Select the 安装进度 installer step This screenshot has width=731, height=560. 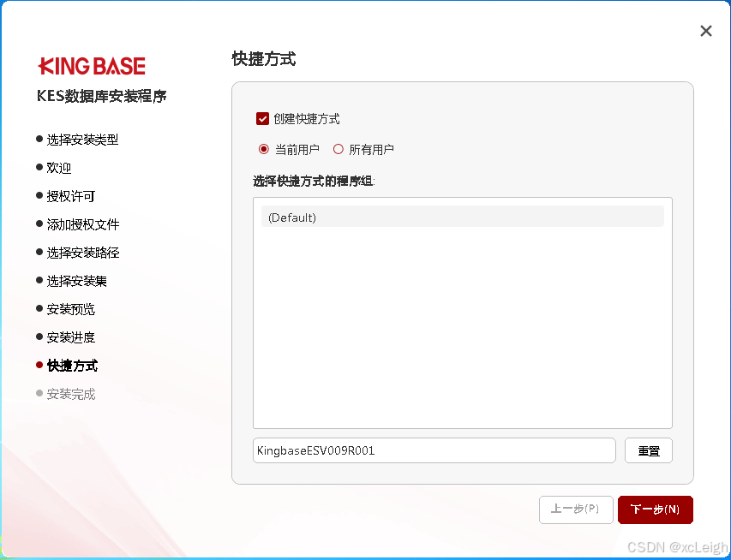[x=72, y=337]
